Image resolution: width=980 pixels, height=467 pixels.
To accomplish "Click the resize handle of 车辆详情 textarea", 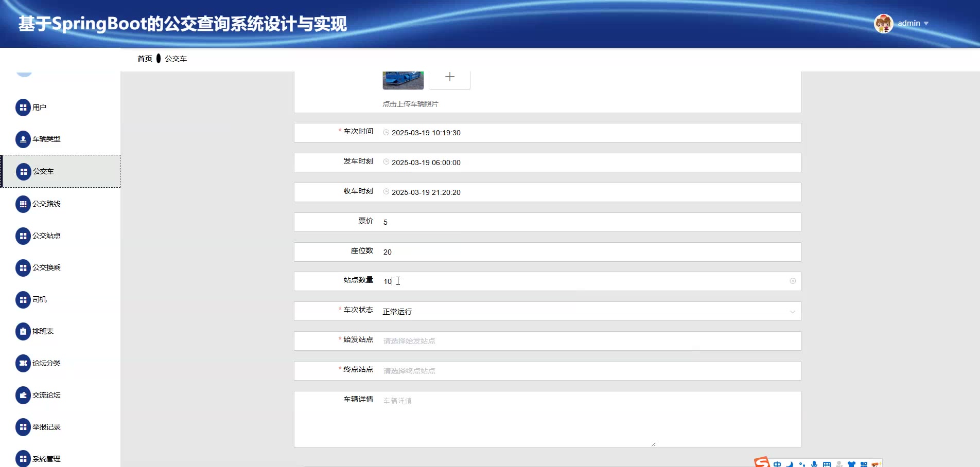I will [x=653, y=444].
